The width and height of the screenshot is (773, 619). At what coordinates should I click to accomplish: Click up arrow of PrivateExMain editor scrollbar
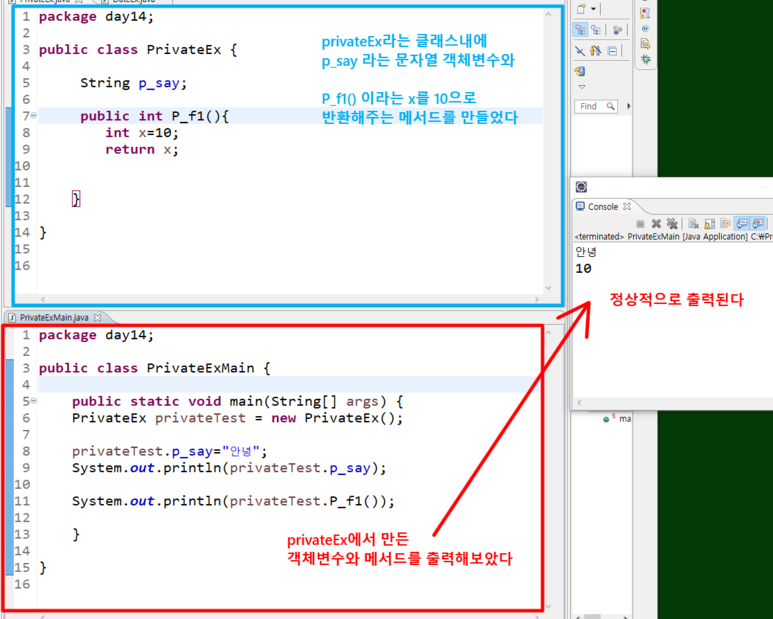pyautogui.click(x=549, y=333)
